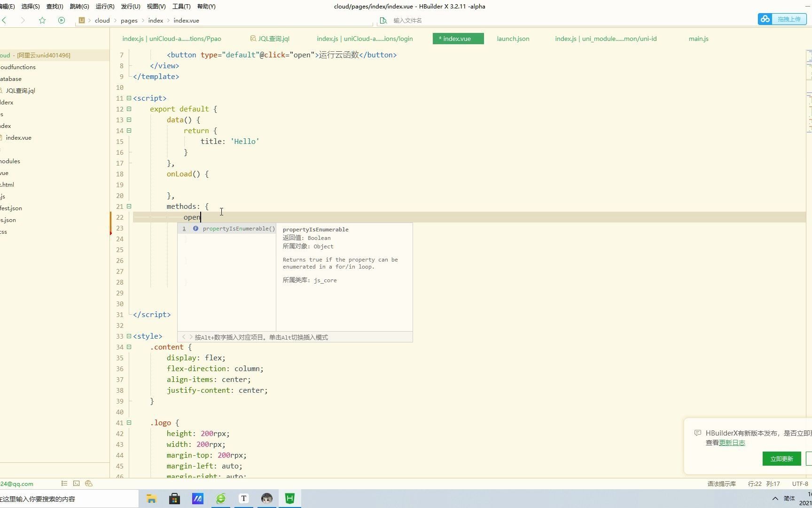This screenshot has width=812, height=508.
Task: Click the 语法提示库 status bar entry
Action: pyautogui.click(x=721, y=484)
